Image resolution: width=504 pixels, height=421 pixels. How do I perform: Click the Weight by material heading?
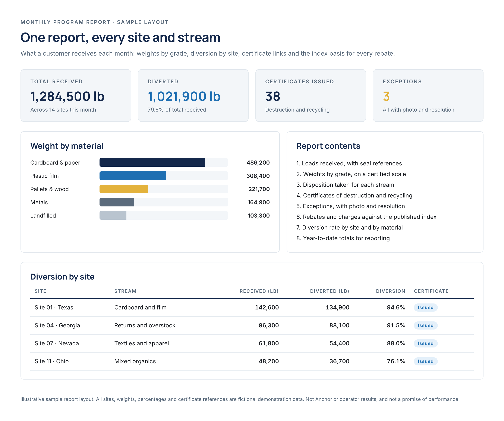(67, 146)
